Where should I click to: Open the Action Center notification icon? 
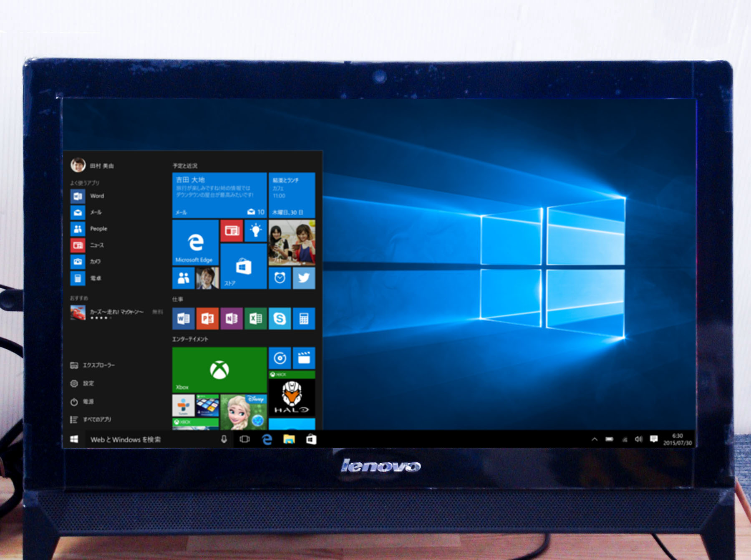pos(654,439)
